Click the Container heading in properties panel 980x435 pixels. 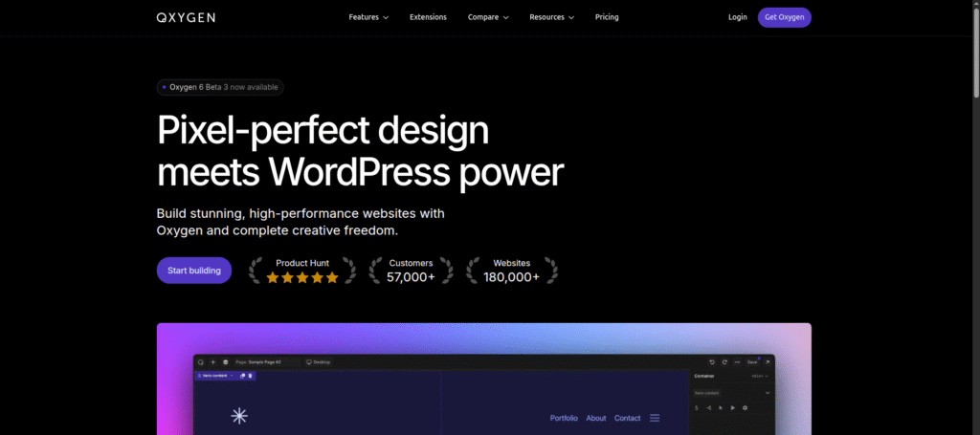click(704, 376)
